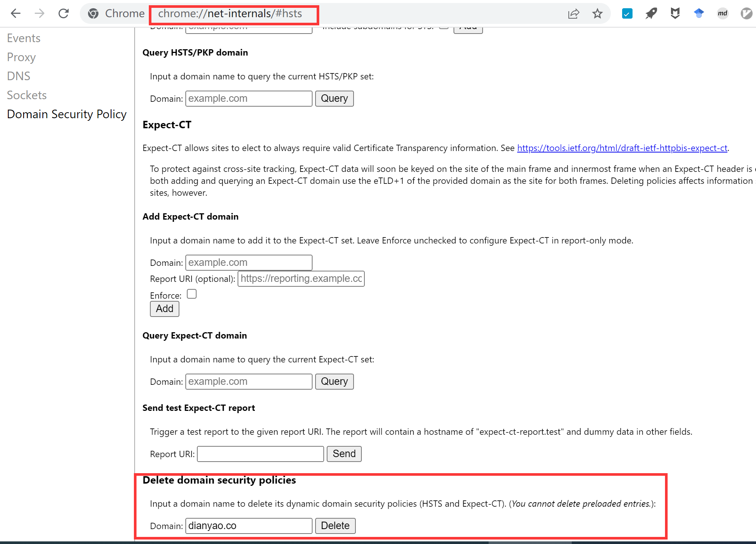Open the DNS section
This screenshot has height=544, width=756.
(19, 76)
